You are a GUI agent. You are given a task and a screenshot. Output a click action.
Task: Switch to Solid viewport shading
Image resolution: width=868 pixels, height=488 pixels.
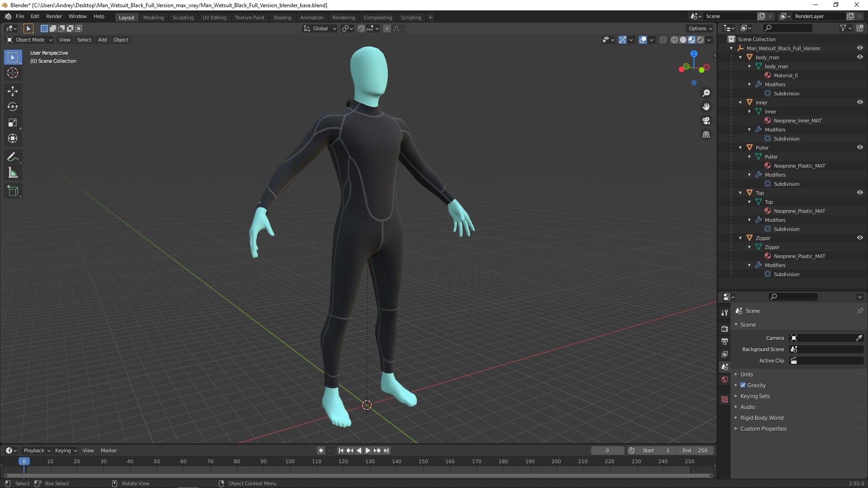pyautogui.click(x=683, y=40)
